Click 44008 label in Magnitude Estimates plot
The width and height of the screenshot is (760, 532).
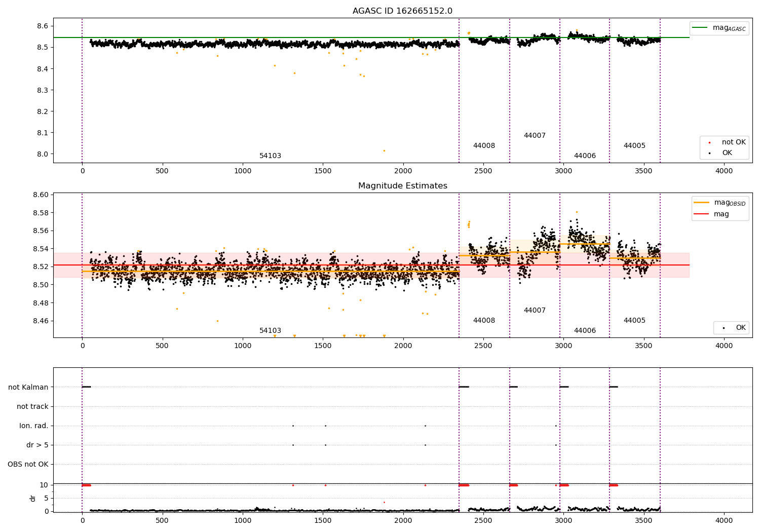point(484,321)
